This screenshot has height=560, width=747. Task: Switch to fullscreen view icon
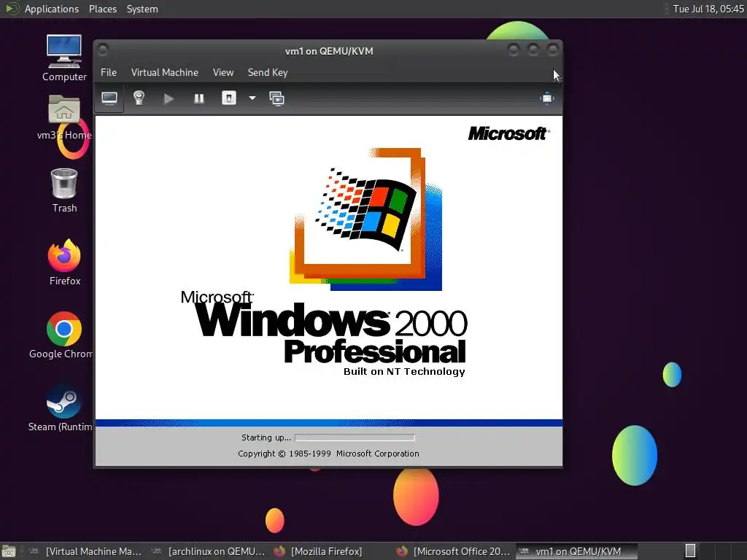547,98
